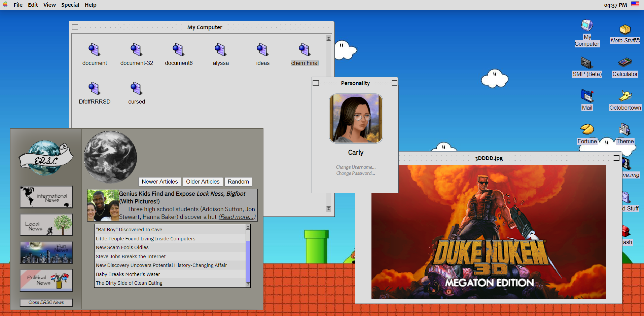
Task: Select Baby Breaks Mother's Water article
Action: (x=170, y=274)
